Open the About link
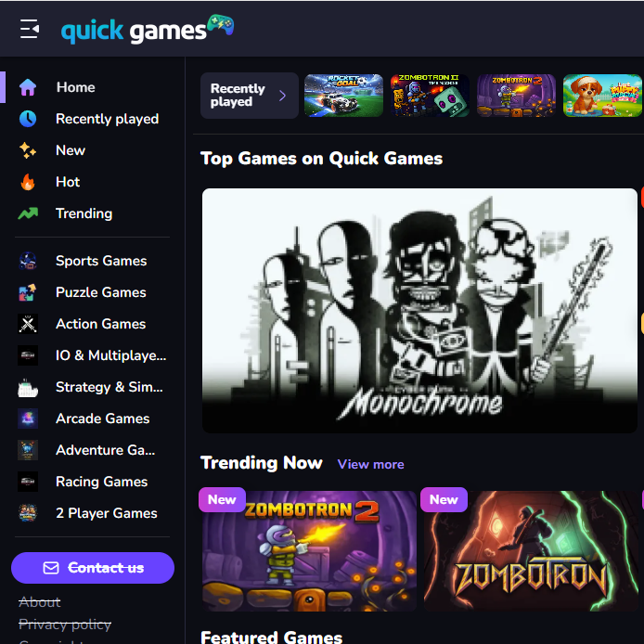The width and height of the screenshot is (644, 644). pyautogui.click(x=40, y=602)
